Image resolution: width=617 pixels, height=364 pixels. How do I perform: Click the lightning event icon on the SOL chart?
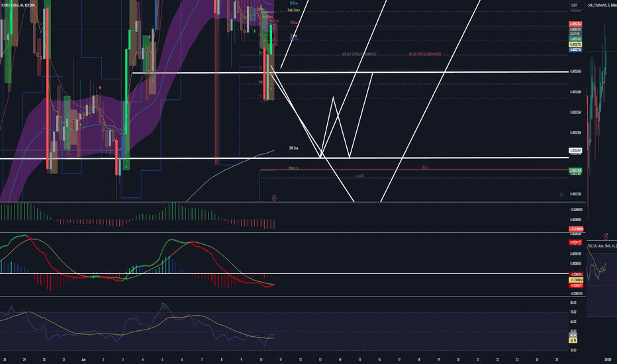coord(606,236)
